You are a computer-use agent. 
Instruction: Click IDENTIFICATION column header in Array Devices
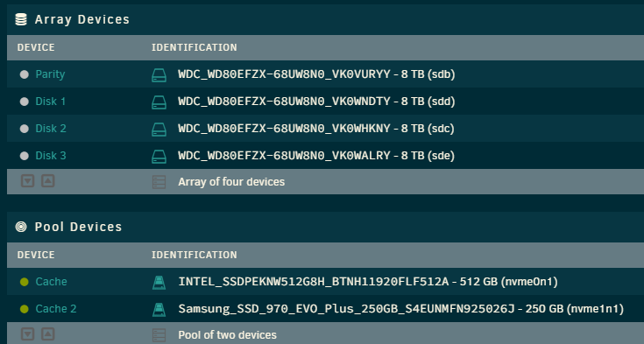point(195,47)
